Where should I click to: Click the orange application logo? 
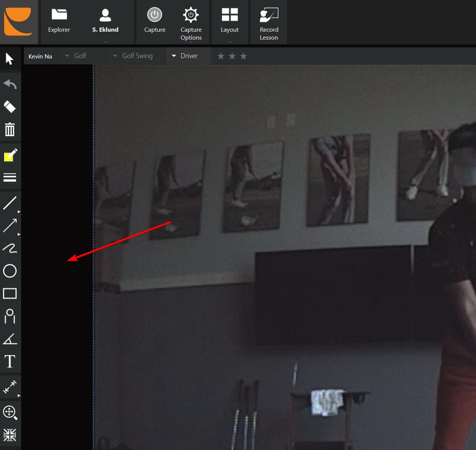[x=18, y=22]
